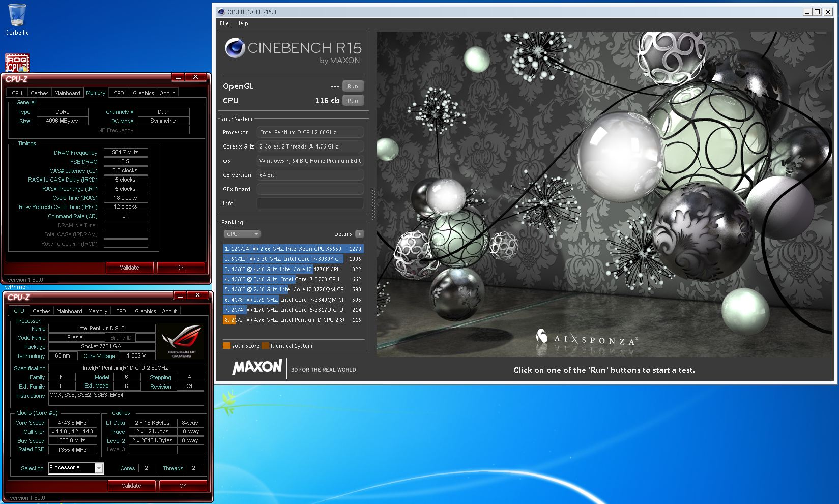Click the Info field in Your System

tap(310, 203)
